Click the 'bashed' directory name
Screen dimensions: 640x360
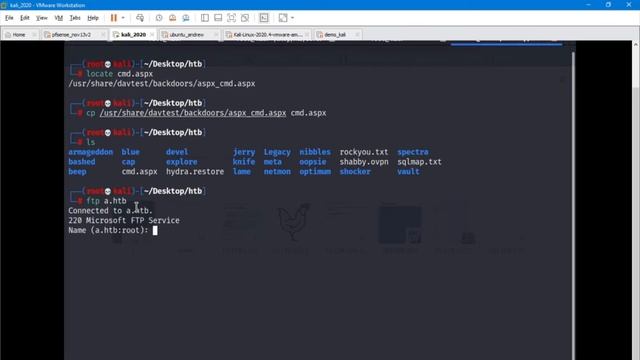pos(82,162)
